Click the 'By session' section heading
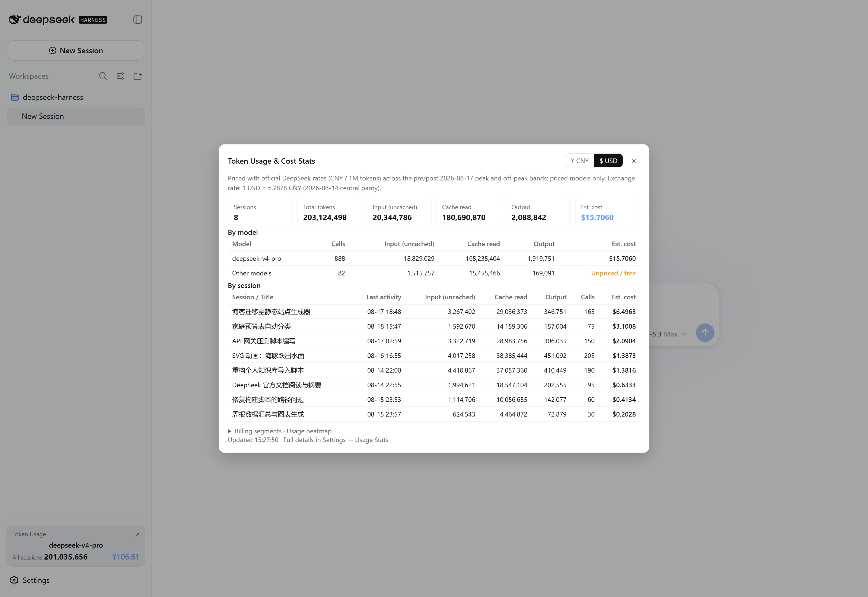868x597 pixels. coord(244,285)
